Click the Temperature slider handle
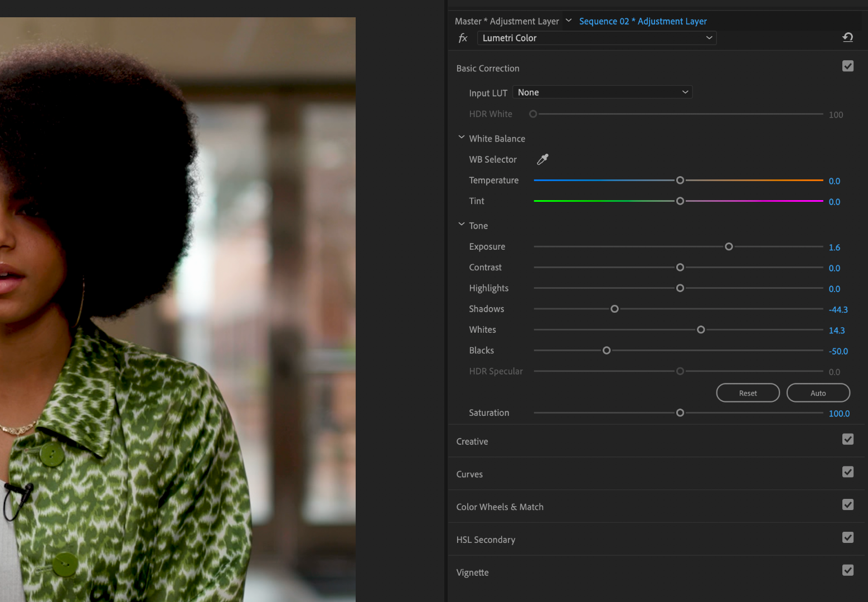The image size is (868, 602). click(x=680, y=180)
